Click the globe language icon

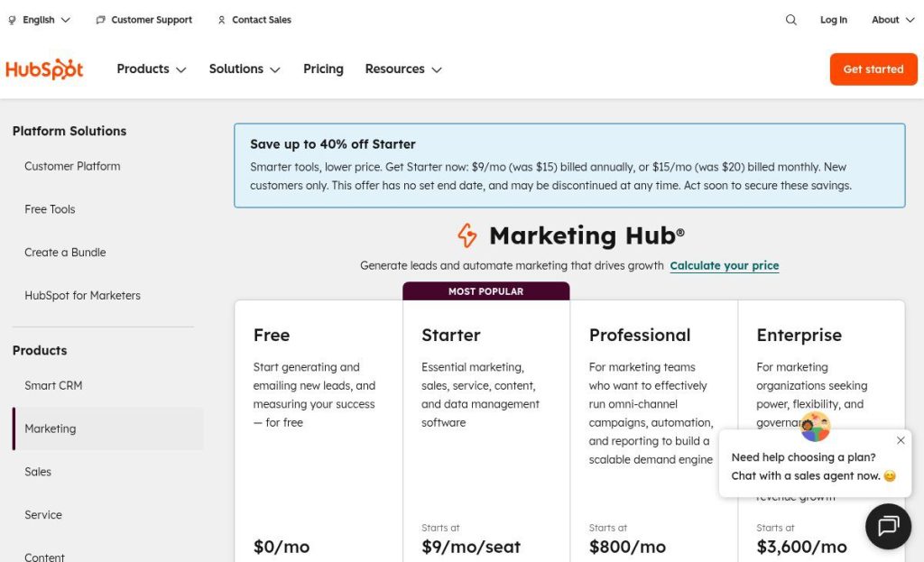pyautogui.click(x=13, y=20)
